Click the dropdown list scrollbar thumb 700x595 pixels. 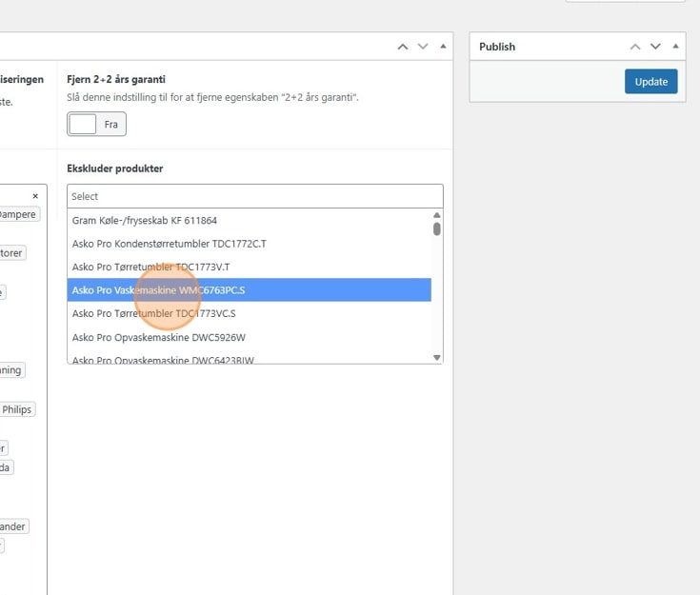click(436, 229)
